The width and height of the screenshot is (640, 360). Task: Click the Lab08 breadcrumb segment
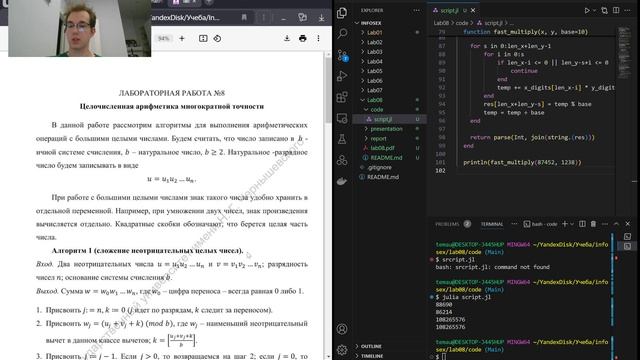coord(441,23)
